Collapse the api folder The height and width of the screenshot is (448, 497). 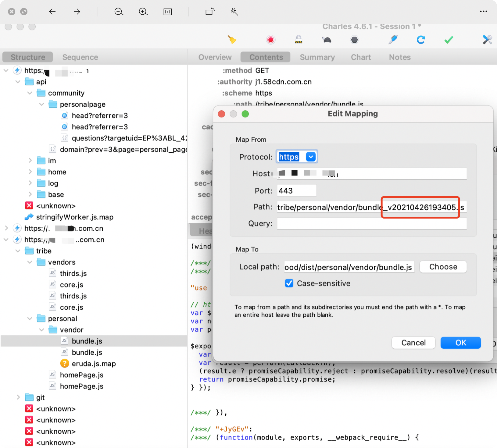point(18,82)
